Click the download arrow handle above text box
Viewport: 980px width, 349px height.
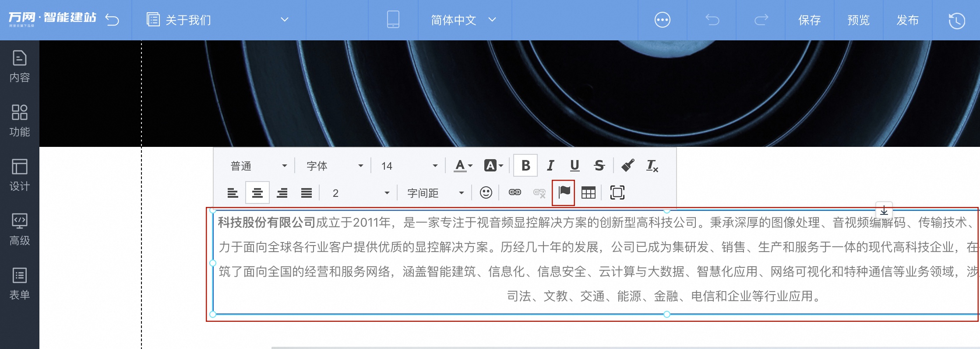884,210
